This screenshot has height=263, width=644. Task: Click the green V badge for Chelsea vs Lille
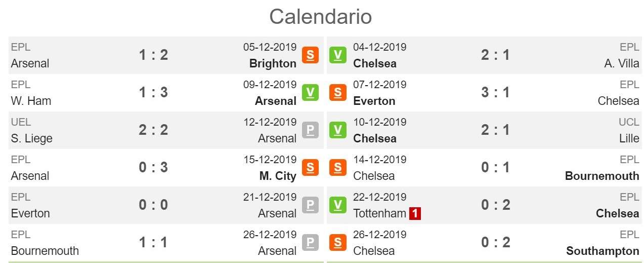tap(337, 130)
